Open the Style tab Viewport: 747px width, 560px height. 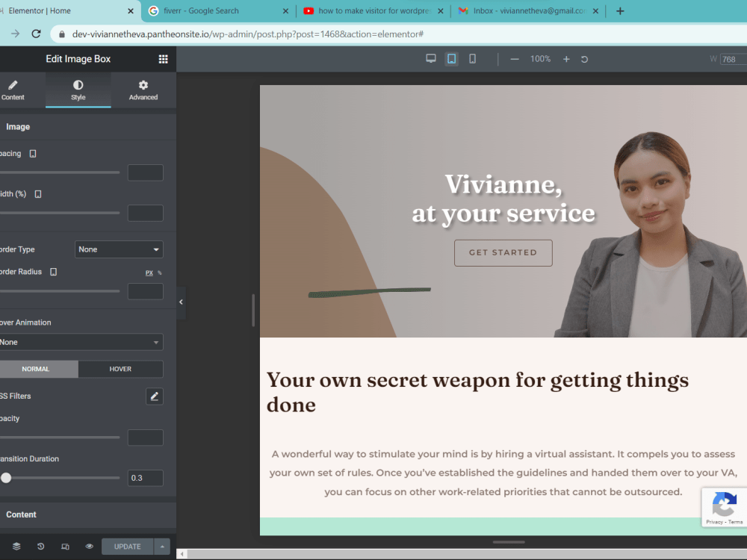click(78, 90)
